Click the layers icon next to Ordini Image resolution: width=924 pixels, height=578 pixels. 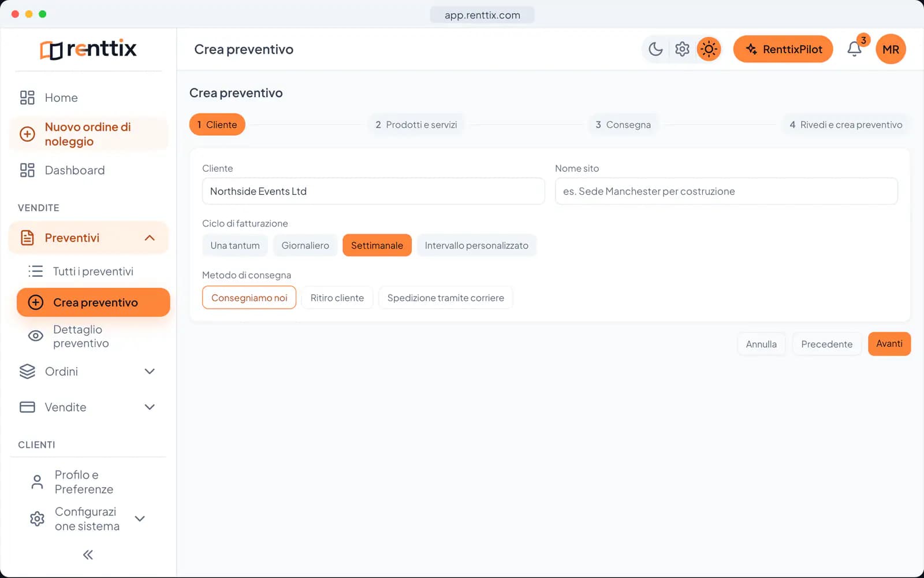(27, 371)
